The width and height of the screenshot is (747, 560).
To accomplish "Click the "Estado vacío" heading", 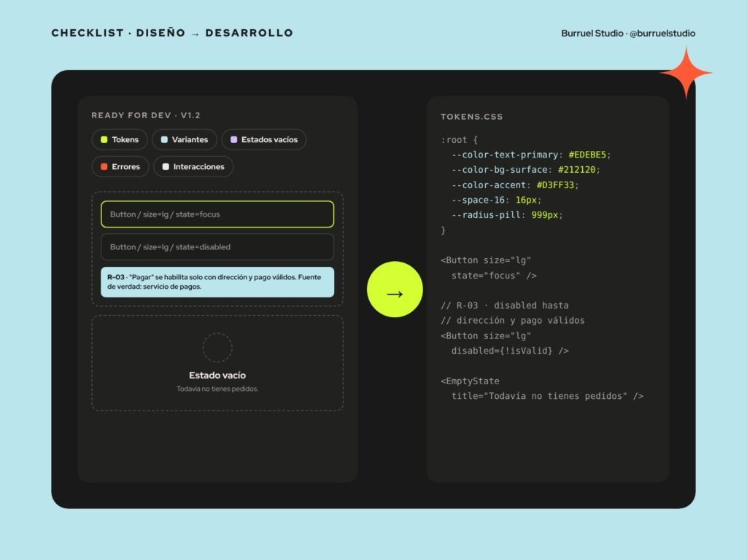I will pyautogui.click(x=217, y=376).
